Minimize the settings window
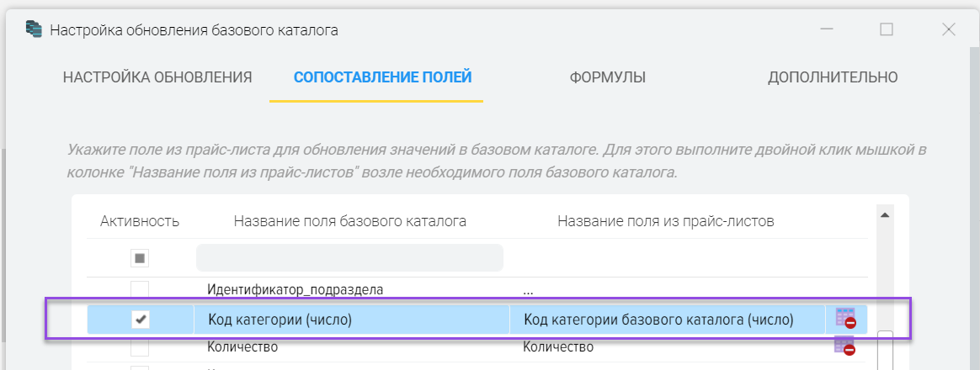Viewport: 980px width, 370px height. tap(824, 29)
